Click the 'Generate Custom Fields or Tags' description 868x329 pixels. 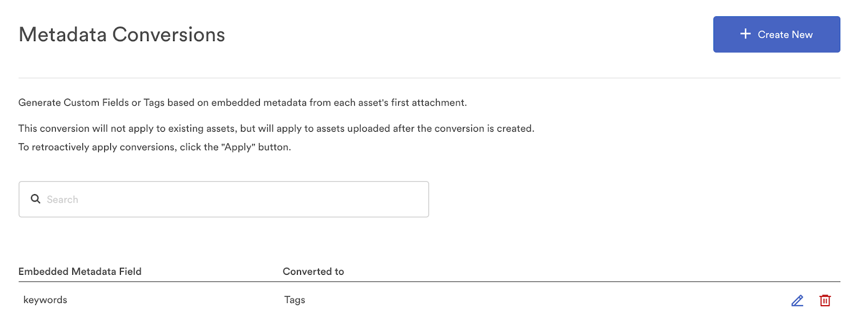(242, 102)
